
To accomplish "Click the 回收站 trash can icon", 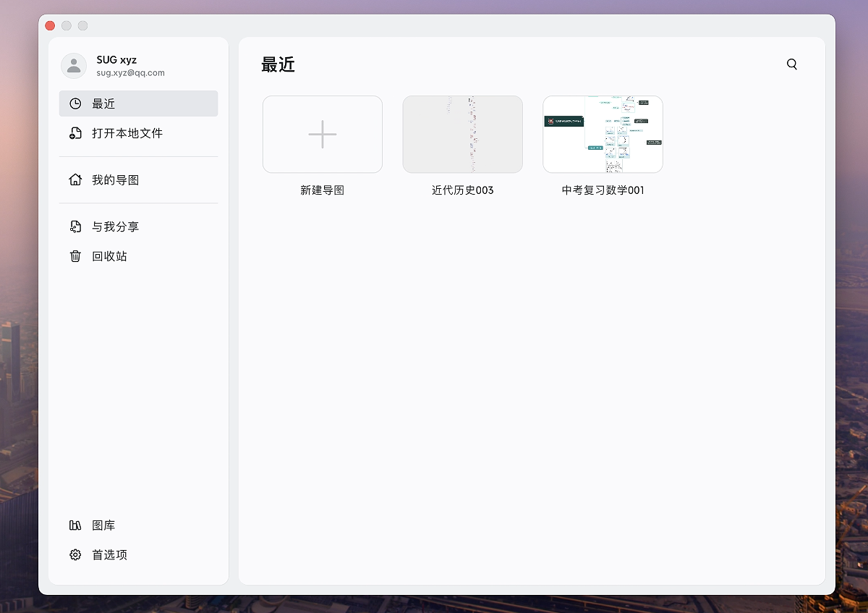I will click(x=75, y=256).
